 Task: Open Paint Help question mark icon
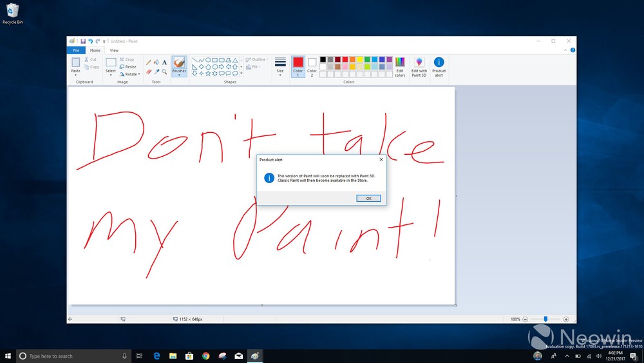point(573,50)
